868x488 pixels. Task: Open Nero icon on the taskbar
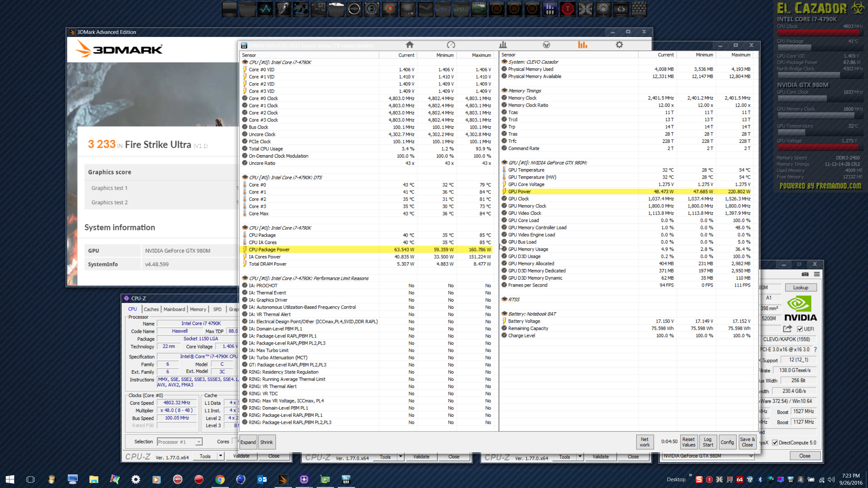178,479
